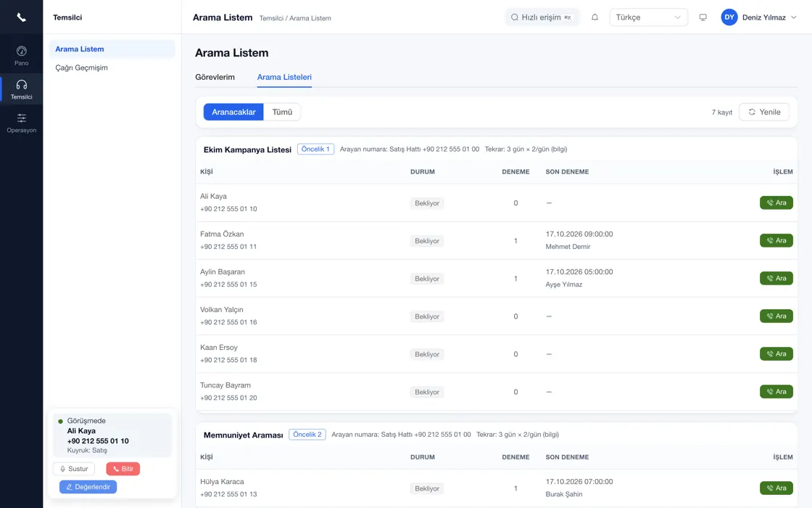Viewport: 812px width, 508px height.
Task: Mute the call with Sustur button
Action: point(73,469)
